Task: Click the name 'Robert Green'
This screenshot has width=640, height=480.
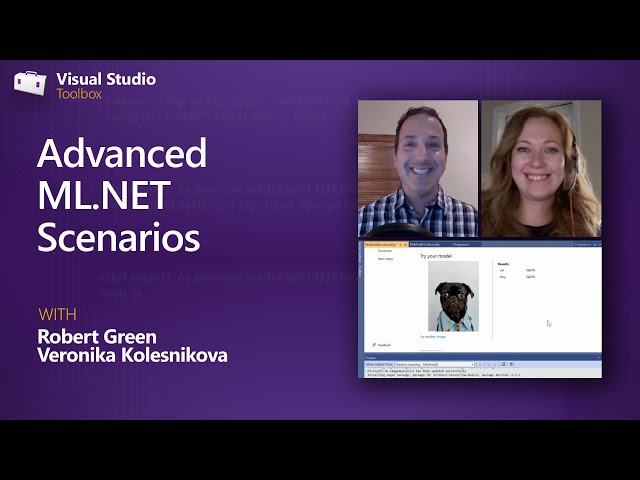Action: click(97, 337)
